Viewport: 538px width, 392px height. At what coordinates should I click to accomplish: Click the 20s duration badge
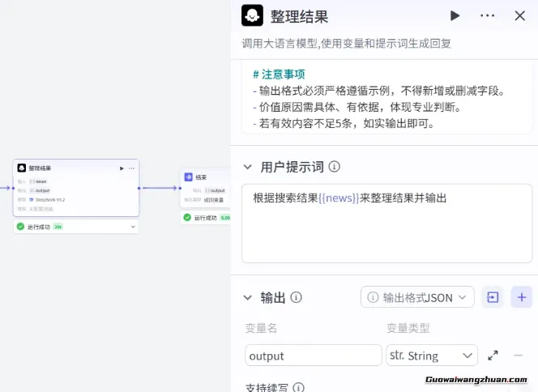tap(58, 227)
